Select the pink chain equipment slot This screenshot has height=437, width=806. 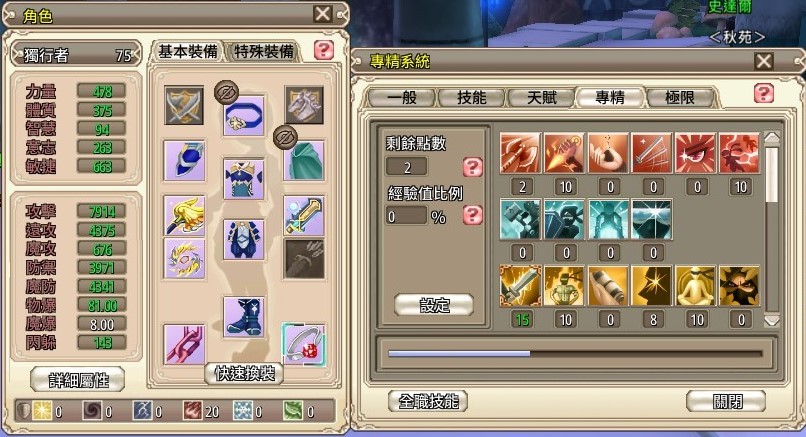click(x=184, y=344)
